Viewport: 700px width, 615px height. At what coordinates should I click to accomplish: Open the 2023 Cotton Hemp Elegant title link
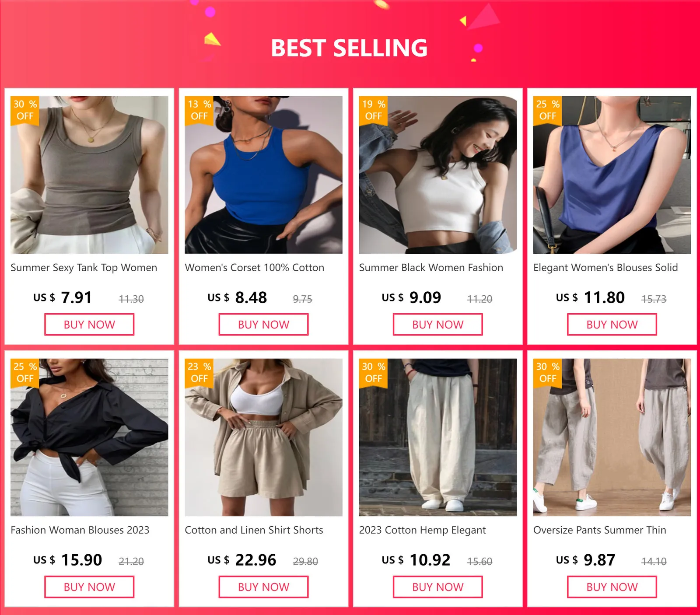click(422, 530)
